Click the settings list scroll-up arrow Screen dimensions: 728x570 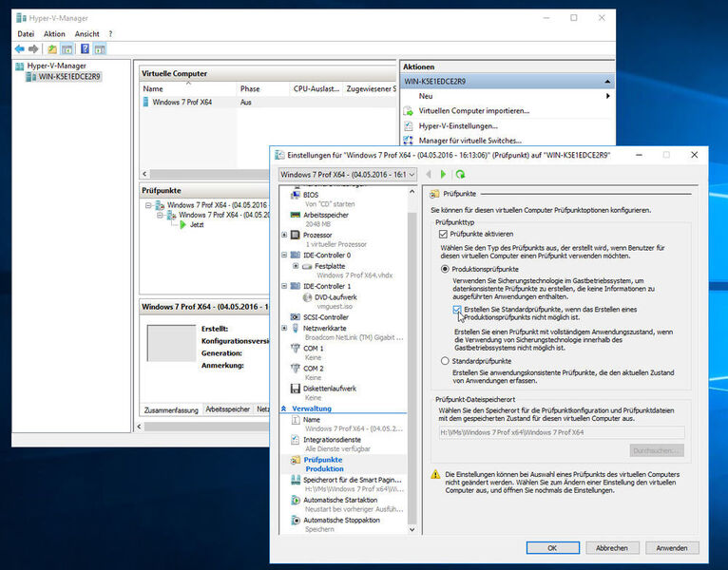click(412, 192)
